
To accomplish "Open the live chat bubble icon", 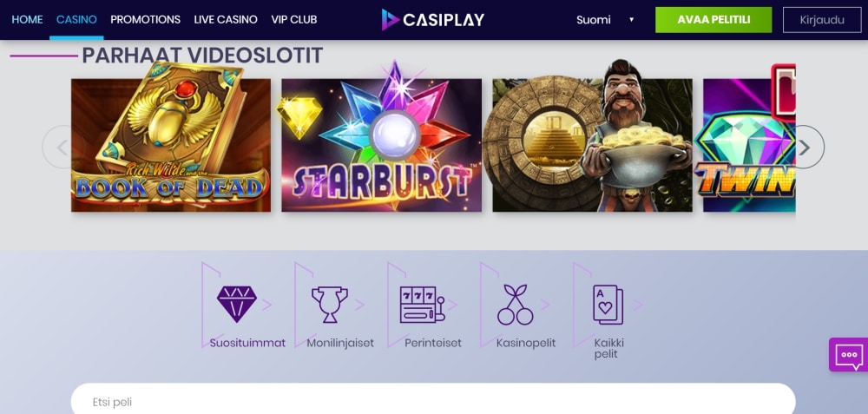I will pyautogui.click(x=849, y=355).
